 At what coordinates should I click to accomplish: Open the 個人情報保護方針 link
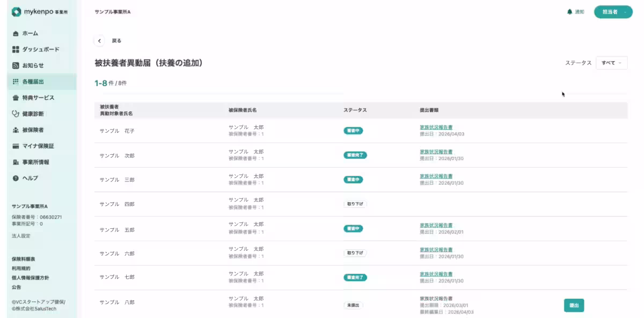coord(30,278)
